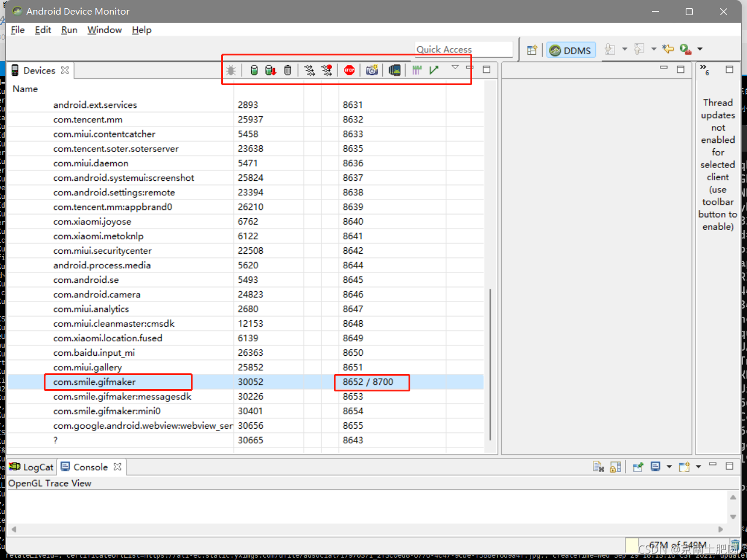The width and height of the screenshot is (747, 560).
Task: Select the com.baidu.input_mi process
Action: pyautogui.click(x=94, y=353)
